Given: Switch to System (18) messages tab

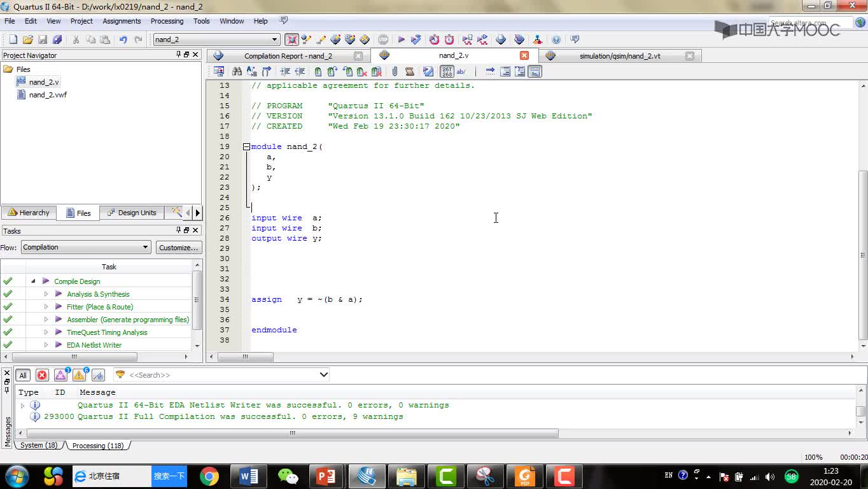Looking at the screenshot, I should (x=38, y=446).
